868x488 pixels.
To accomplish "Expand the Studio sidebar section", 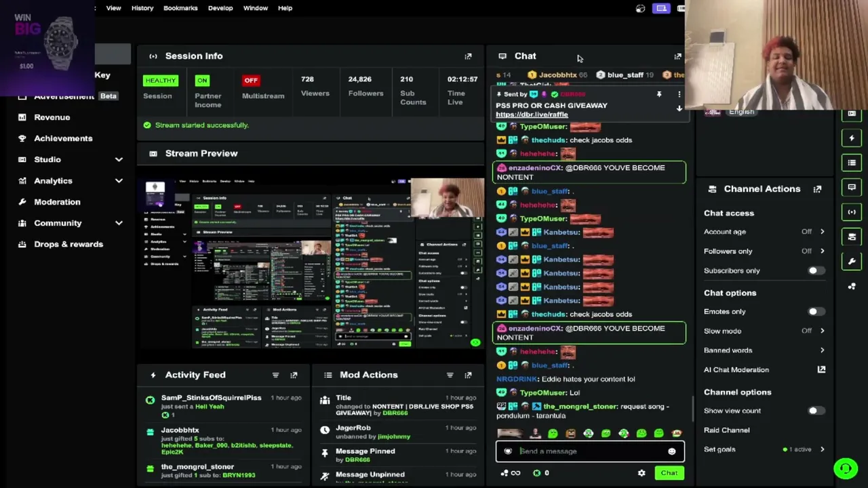I will (x=119, y=159).
